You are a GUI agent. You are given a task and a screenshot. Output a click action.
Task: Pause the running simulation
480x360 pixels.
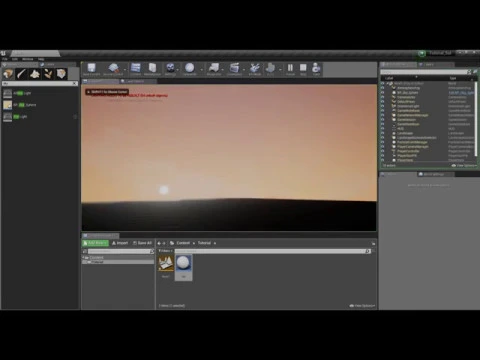pyautogui.click(x=290, y=69)
